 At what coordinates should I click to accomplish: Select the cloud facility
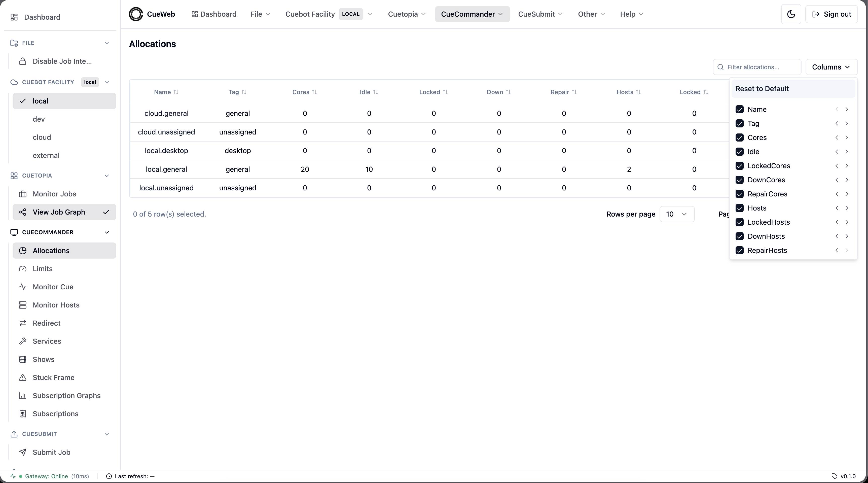(x=64, y=137)
